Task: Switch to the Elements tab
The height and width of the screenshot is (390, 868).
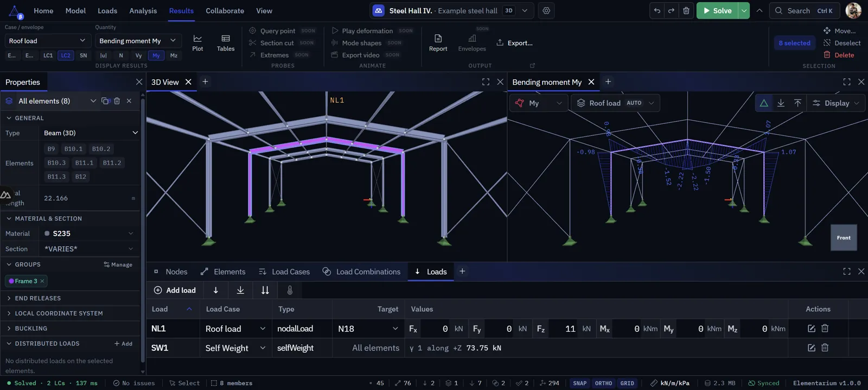Action: (x=223, y=272)
